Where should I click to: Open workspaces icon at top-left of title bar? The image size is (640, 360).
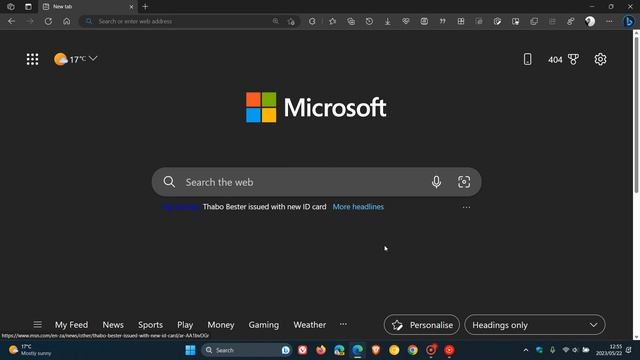(11, 7)
